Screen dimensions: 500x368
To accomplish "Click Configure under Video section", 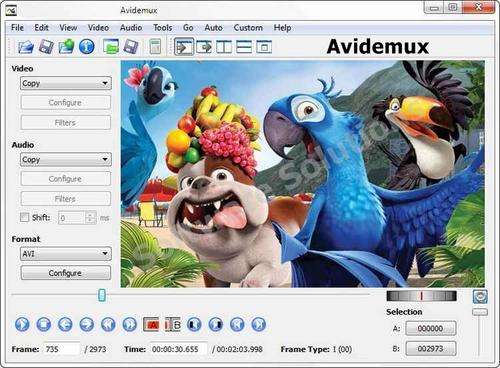I will coord(66,103).
